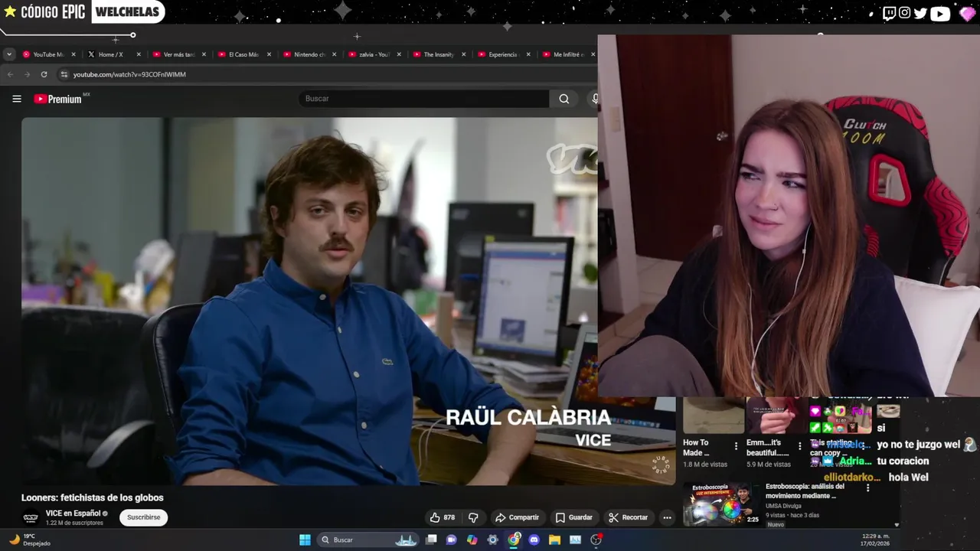The height and width of the screenshot is (551, 980).
Task: Open the OBS Studio taskbar icon
Action: [596, 540]
